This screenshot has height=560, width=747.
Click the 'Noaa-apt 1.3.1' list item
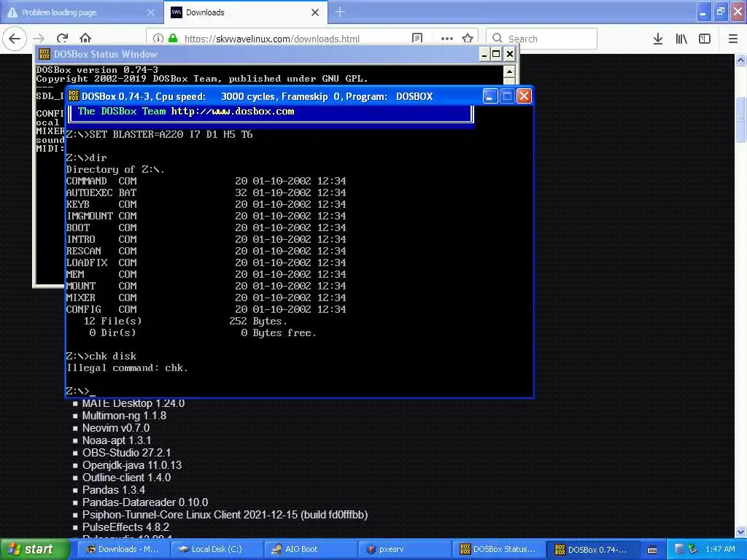(117, 440)
